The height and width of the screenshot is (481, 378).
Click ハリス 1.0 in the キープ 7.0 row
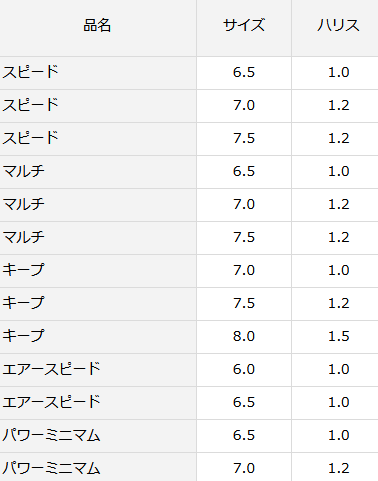point(338,271)
